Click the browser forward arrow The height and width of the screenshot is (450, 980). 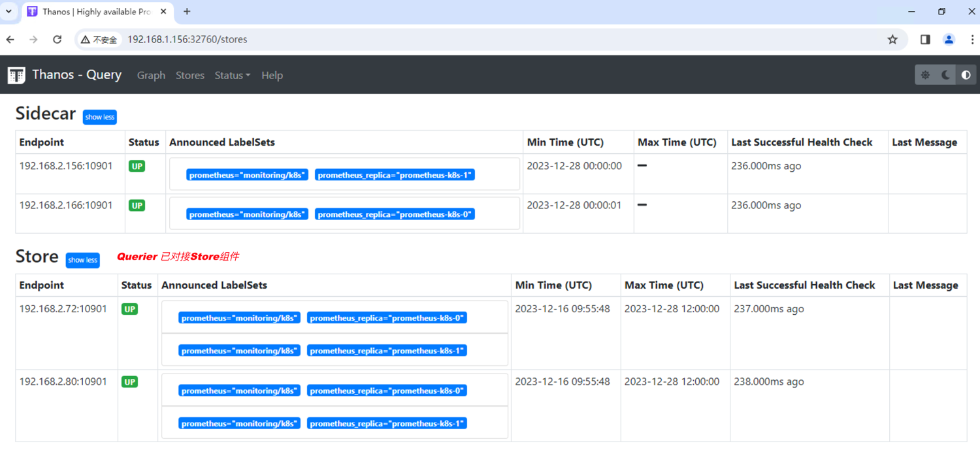click(34, 39)
